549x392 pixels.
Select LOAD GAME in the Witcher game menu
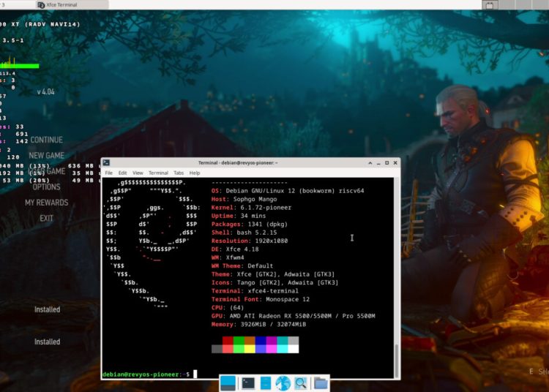point(47,171)
